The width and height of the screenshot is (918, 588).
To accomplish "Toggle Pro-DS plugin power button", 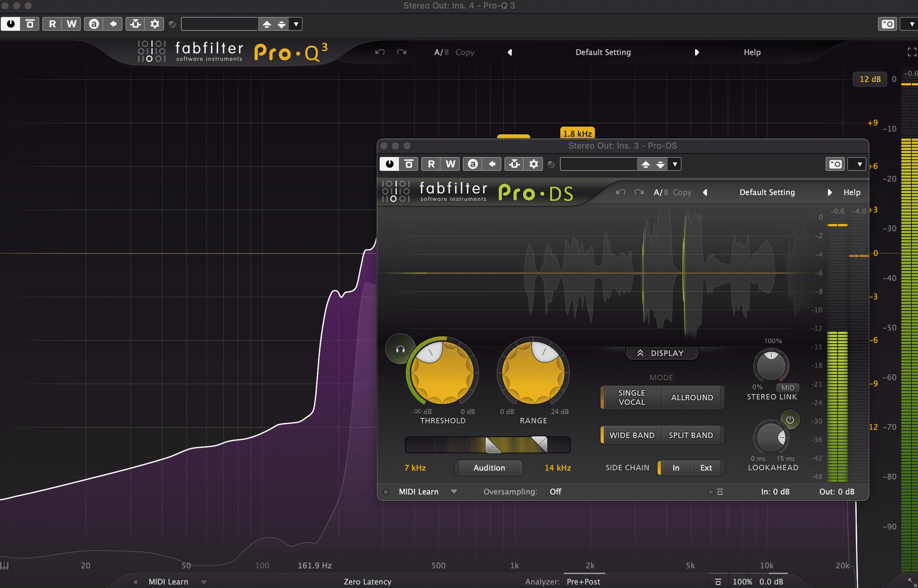I will point(390,164).
